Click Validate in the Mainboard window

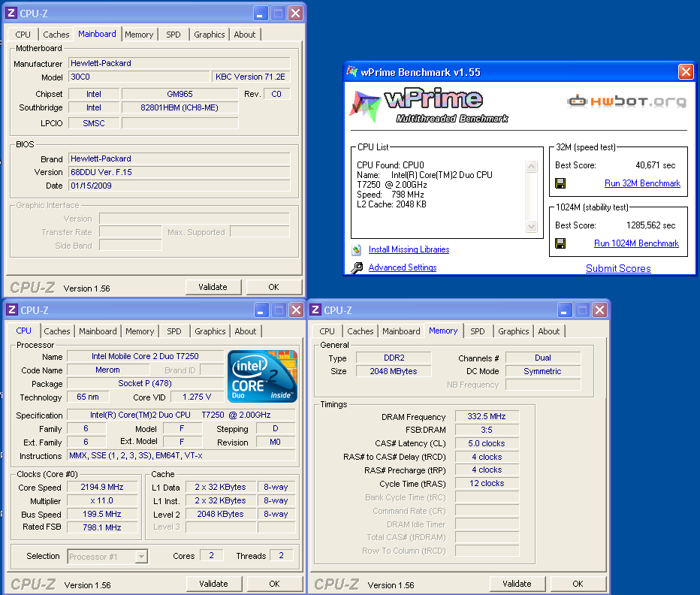click(x=213, y=287)
